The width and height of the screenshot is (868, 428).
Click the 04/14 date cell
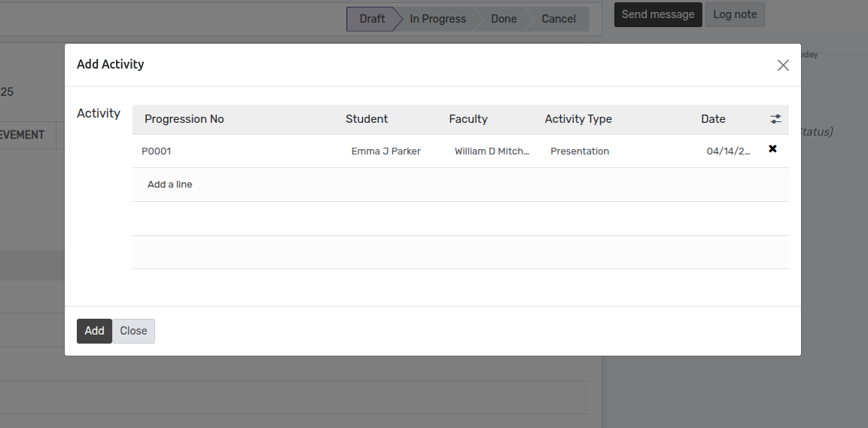[729, 151]
